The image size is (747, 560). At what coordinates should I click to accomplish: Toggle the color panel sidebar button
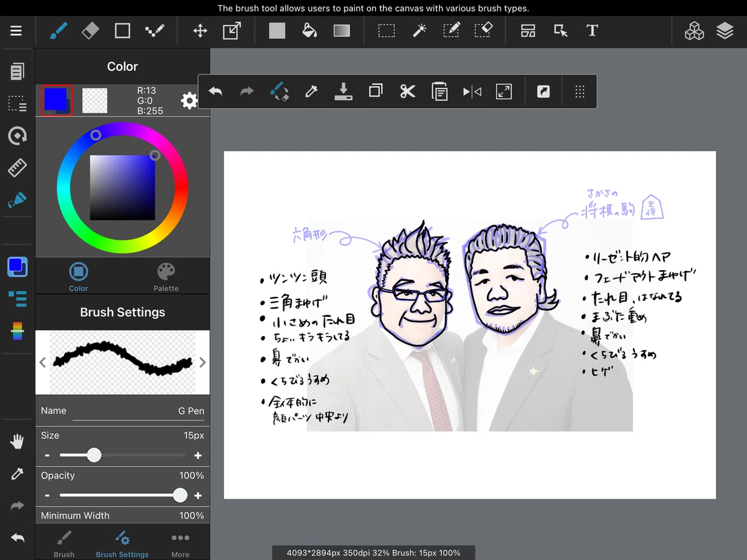tap(17, 267)
